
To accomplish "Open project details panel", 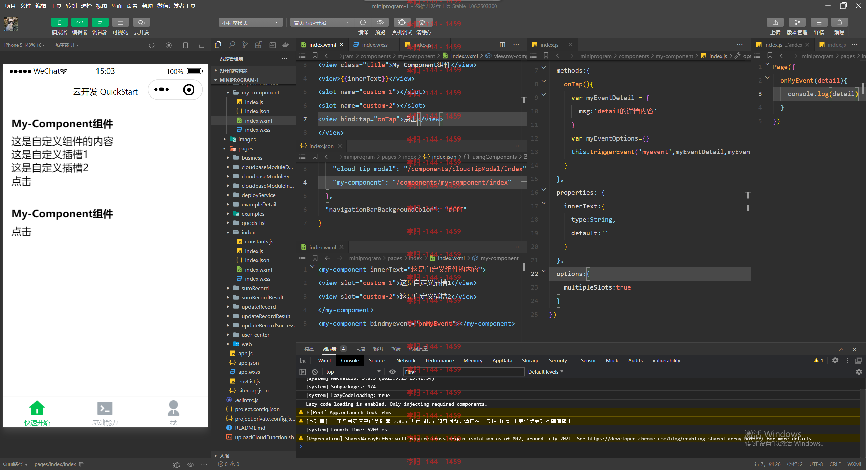I will click(819, 22).
